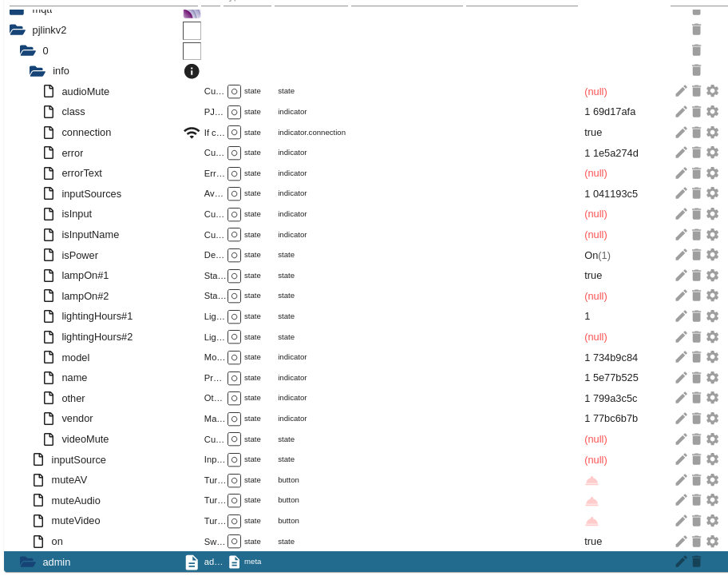The width and height of the screenshot is (728, 576).
Task: Edit the lightingHours#2 object
Action: pyautogui.click(x=681, y=336)
